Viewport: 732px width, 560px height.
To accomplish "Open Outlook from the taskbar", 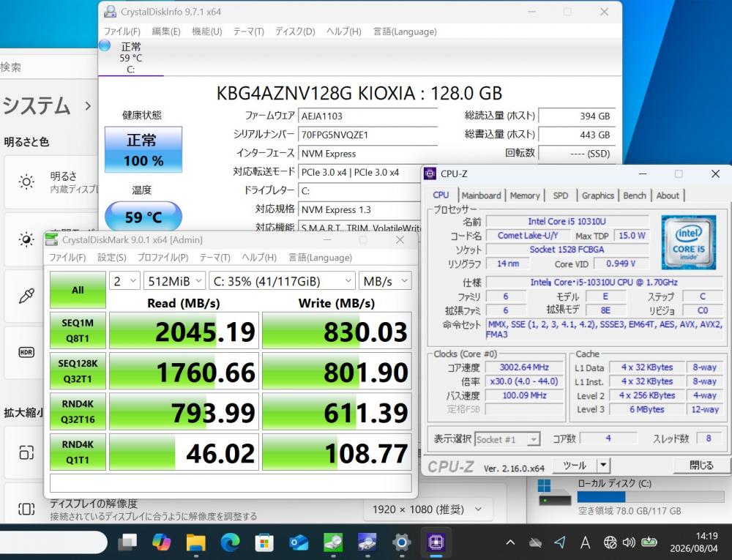I will [x=299, y=542].
